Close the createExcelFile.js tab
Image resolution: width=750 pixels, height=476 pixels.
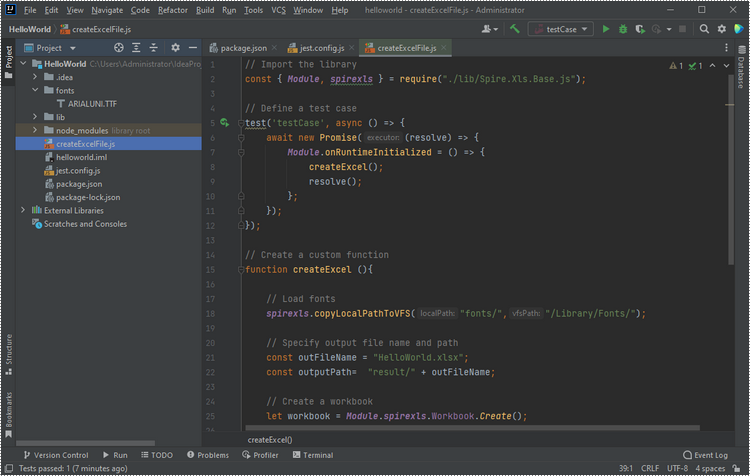444,47
